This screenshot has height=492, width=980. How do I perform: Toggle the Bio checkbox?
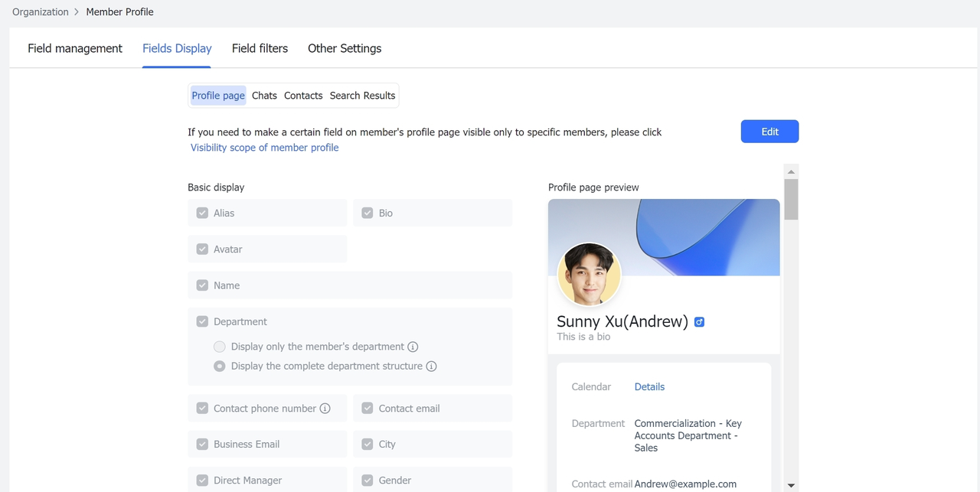[x=367, y=213]
